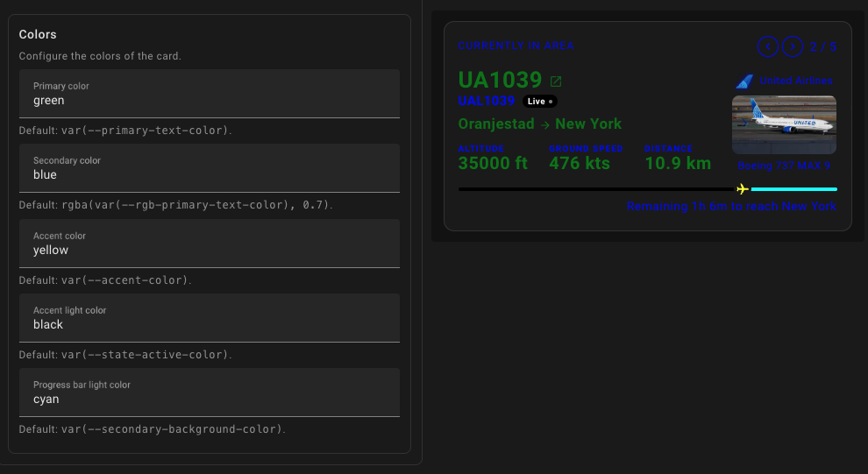Click the Oranjestad origin text
The image size is (868, 474).
496,124
